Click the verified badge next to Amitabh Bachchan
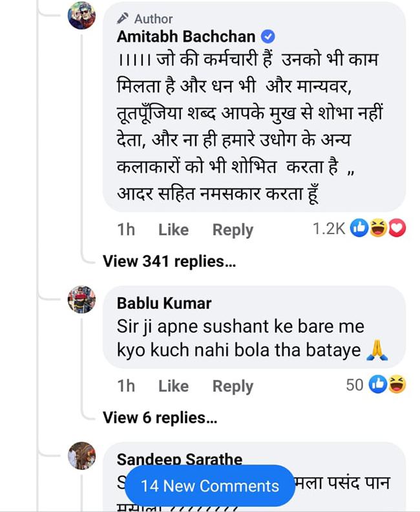The image size is (420, 512). (x=266, y=37)
